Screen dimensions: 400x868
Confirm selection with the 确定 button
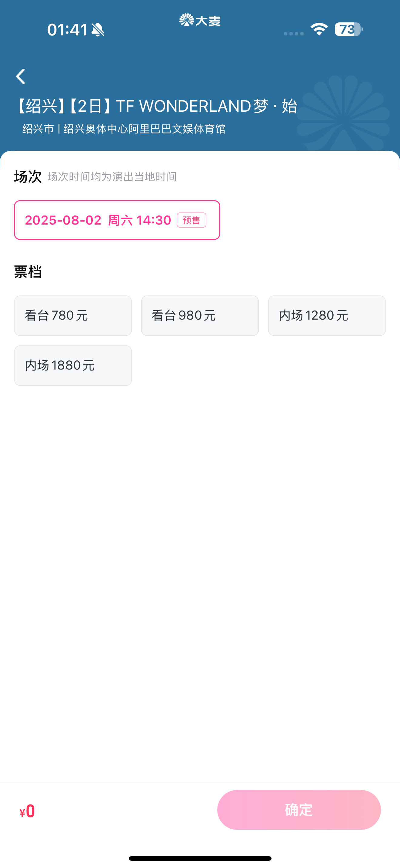coord(299,810)
